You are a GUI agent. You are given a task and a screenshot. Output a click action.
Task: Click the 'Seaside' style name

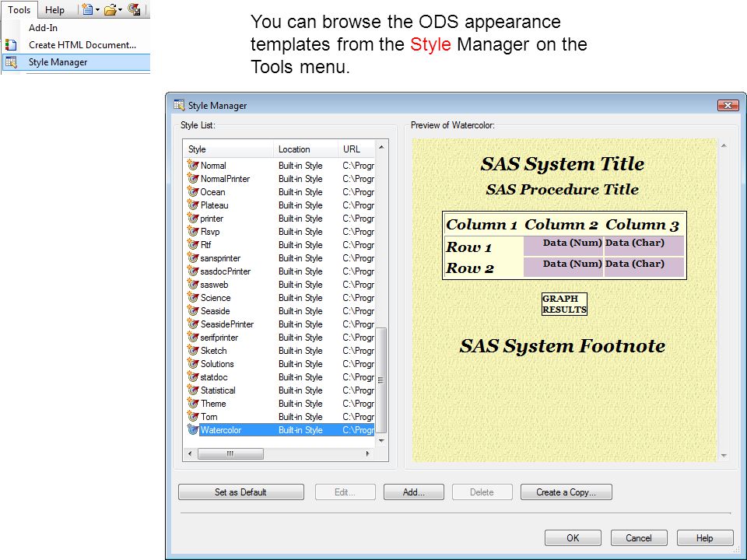(215, 311)
